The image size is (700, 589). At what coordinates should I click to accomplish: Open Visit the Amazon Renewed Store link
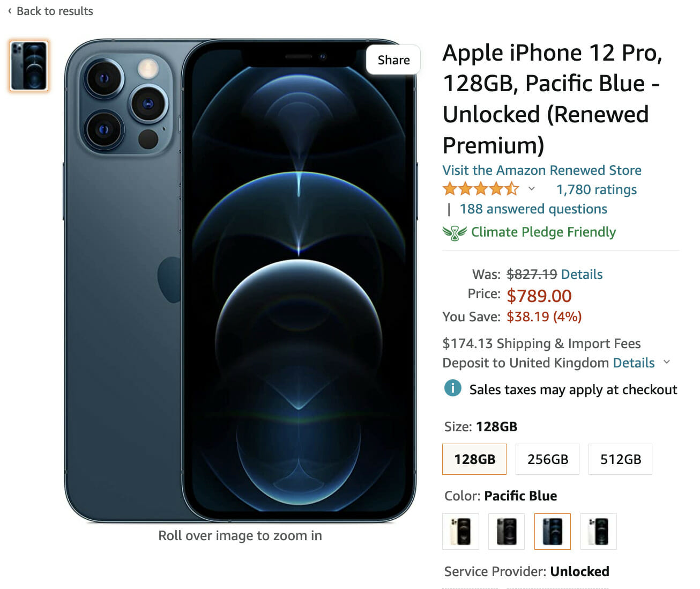pos(541,170)
